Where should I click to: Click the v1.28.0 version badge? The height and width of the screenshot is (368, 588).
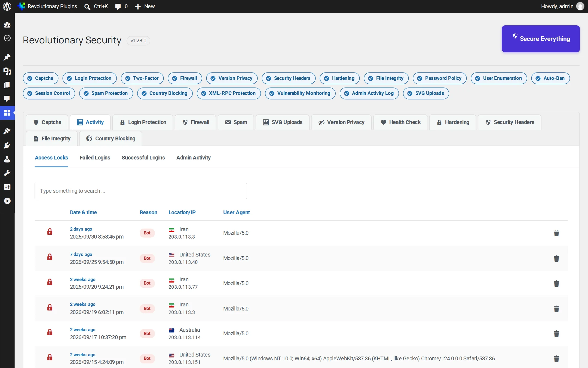(x=138, y=41)
